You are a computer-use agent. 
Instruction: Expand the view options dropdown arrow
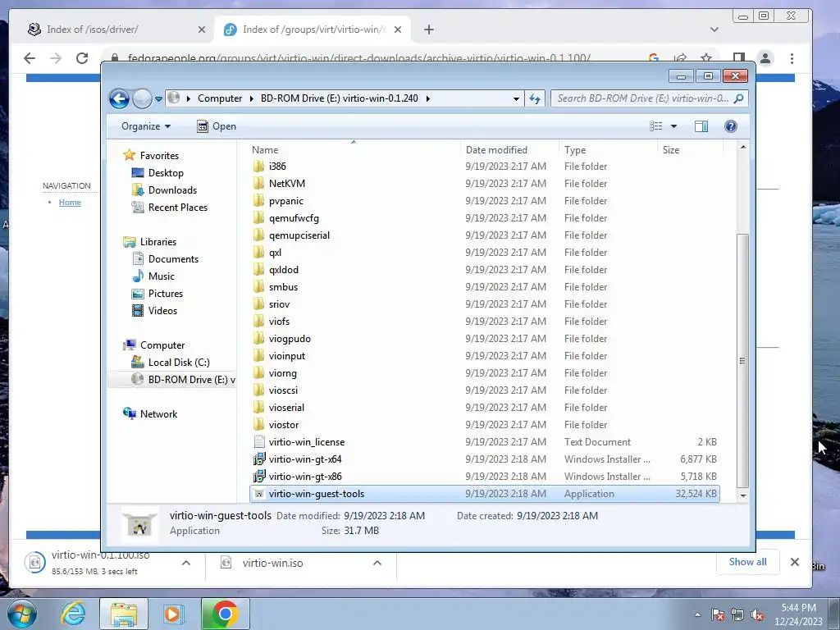674,126
